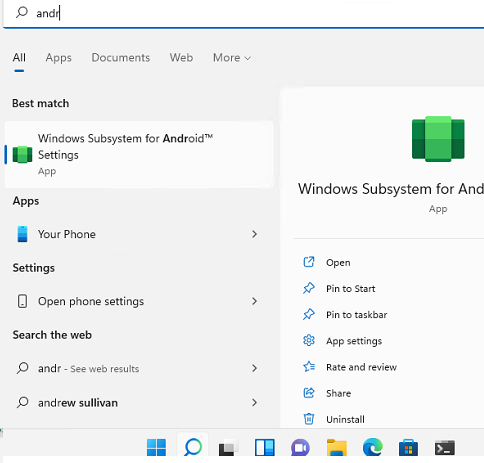Click the pin icon next to Pin to Start
484x463 pixels.
tap(309, 288)
